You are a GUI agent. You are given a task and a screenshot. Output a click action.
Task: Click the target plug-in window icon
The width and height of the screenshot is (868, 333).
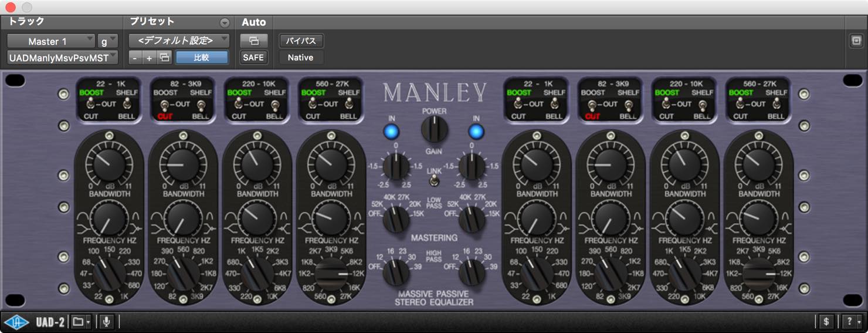[856, 41]
